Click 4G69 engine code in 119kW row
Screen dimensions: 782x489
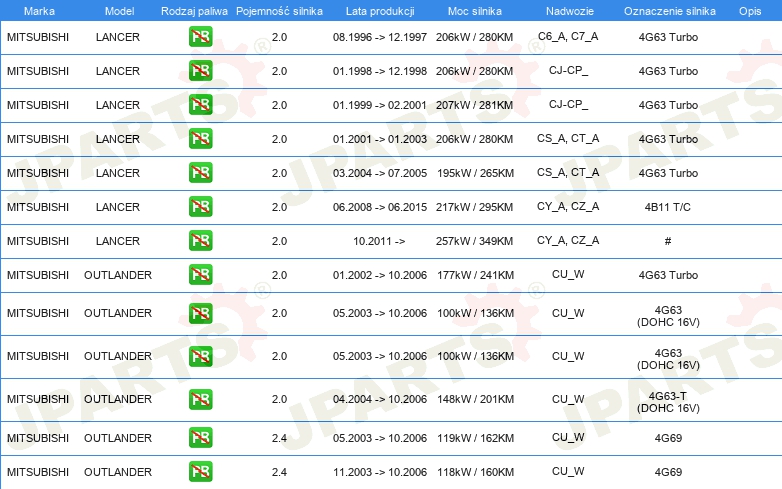[x=668, y=438]
